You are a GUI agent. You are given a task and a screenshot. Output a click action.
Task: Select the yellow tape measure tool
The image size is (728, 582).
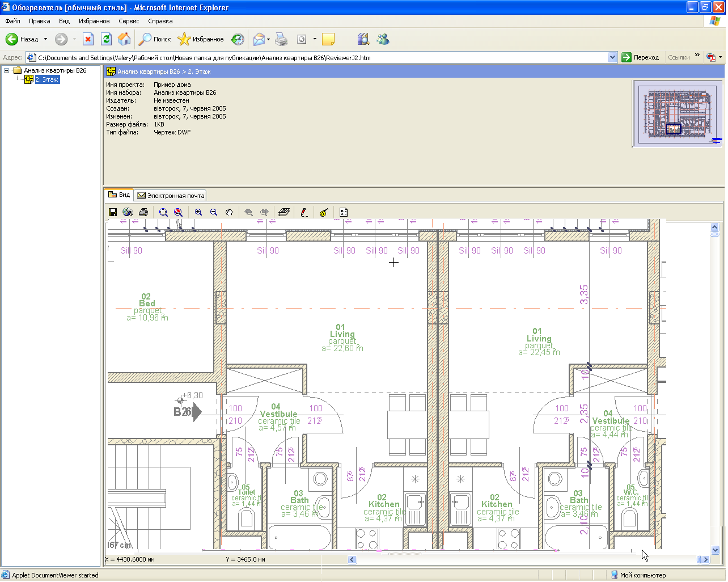click(324, 212)
